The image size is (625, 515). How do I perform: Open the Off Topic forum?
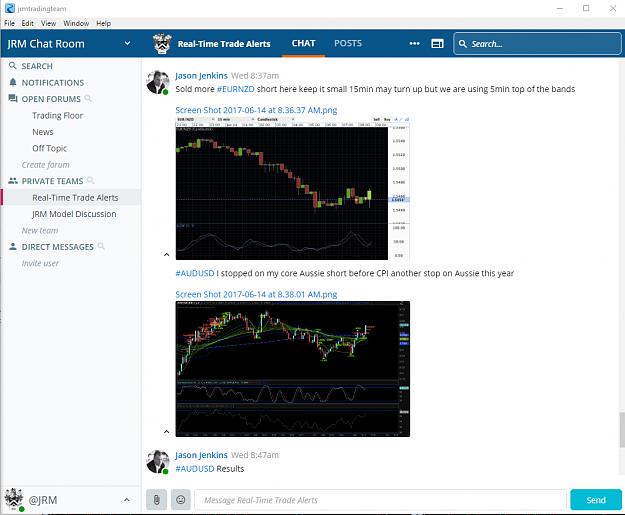pyautogui.click(x=49, y=148)
